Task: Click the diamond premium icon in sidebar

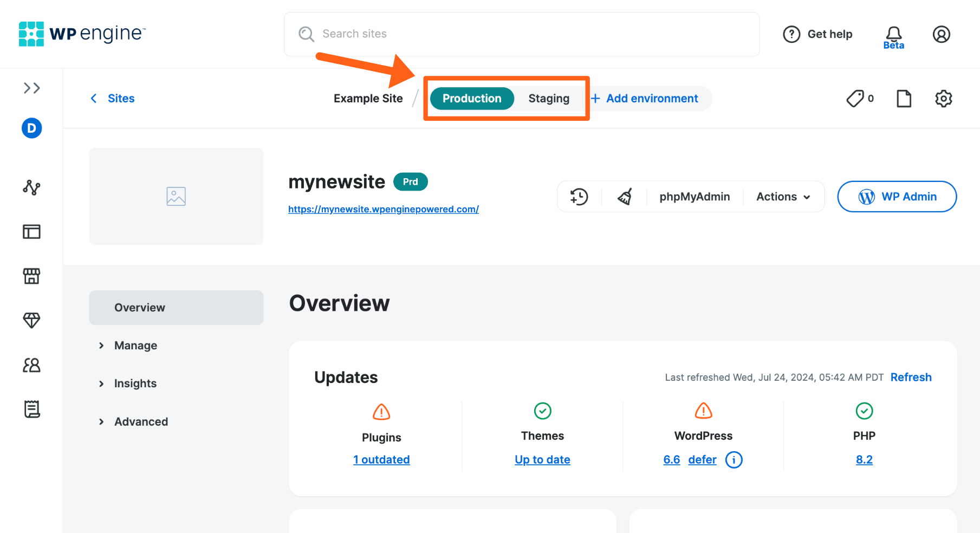Action: [x=31, y=320]
